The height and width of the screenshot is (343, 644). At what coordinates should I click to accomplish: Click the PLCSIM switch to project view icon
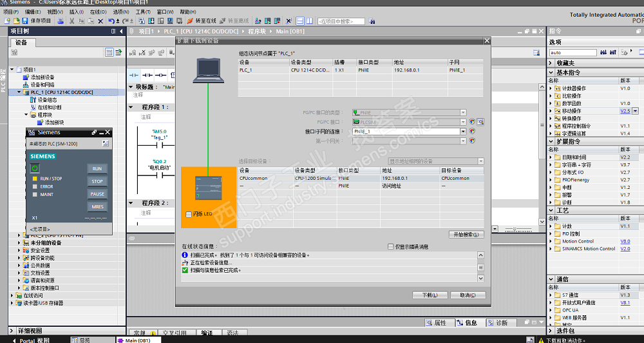[106, 144]
